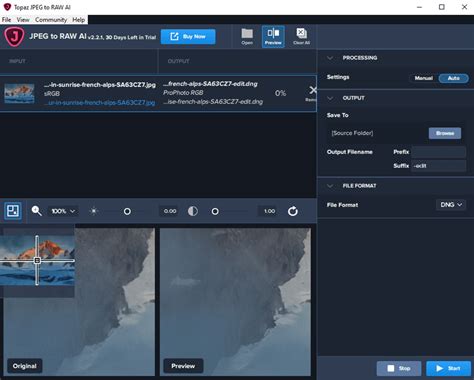Open the 100% zoom level dropdown
The height and width of the screenshot is (380, 474).
pyautogui.click(x=63, y=211)
